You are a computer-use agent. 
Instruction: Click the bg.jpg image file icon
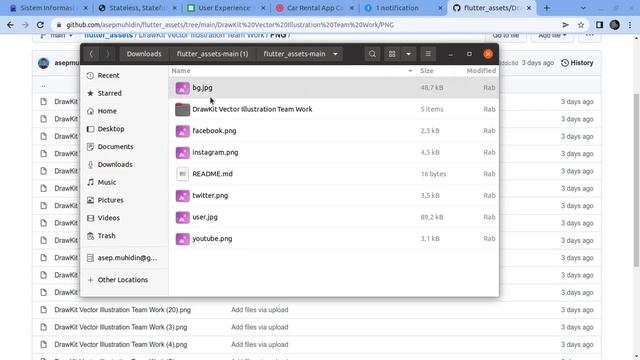tap(182, 88)
